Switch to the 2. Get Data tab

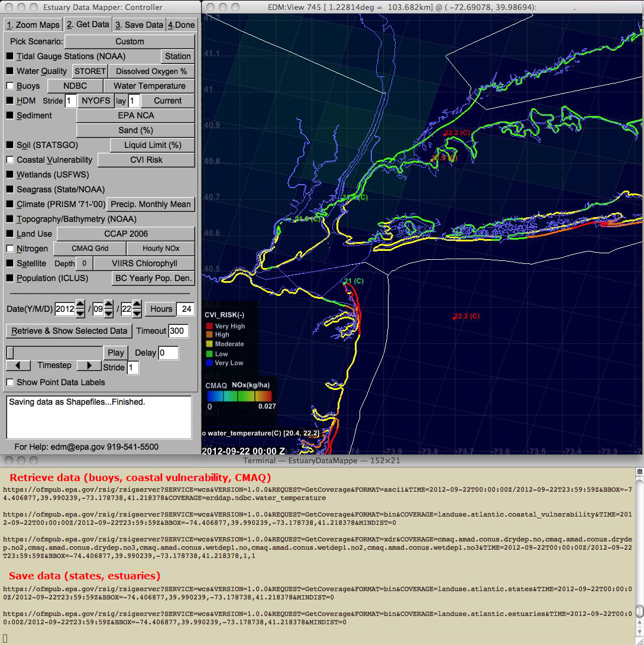[88, 24]
